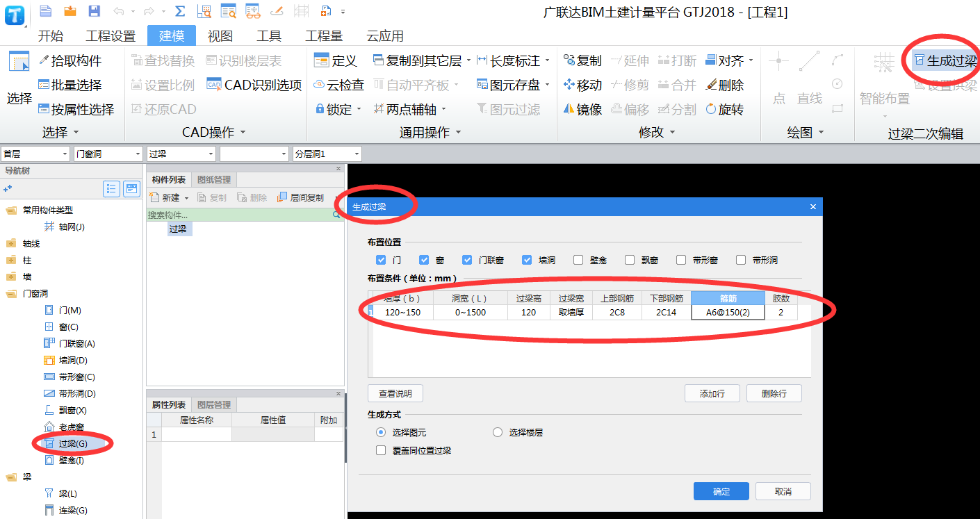
Task: Collapse the 门窗洞 folder in navigation tree
Action: pyautogui.click(x=10, y=293)
